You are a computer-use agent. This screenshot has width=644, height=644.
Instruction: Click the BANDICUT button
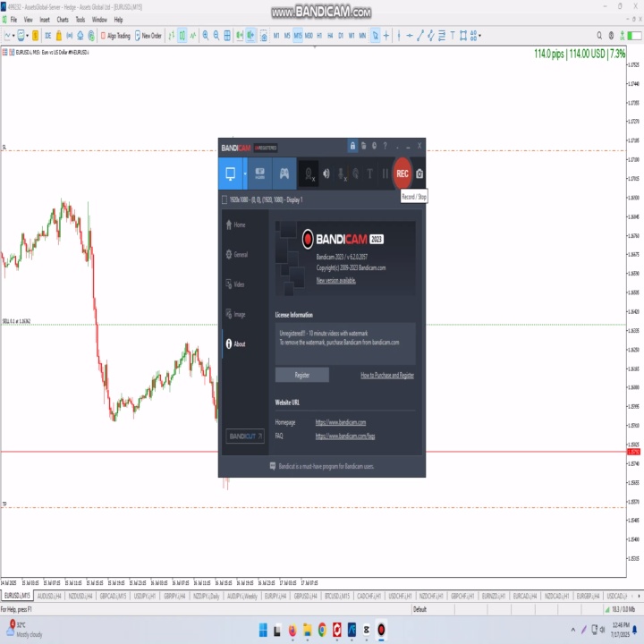tap(245, 436)
